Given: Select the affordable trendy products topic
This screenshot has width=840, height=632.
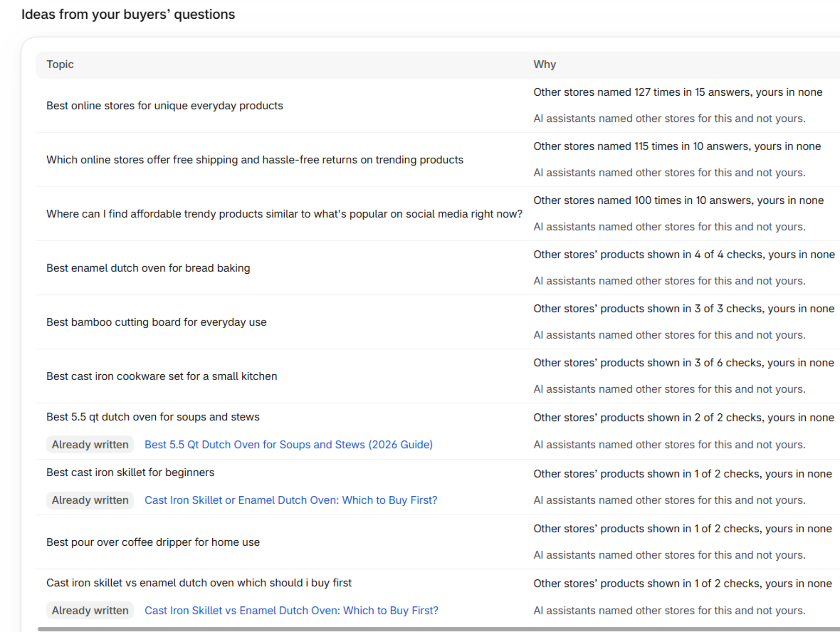Looking at the screenshot, I should [284, 214].
